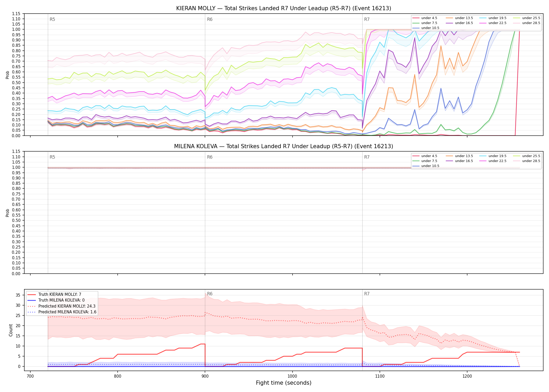Image resolution: width=549 pixels, height=392 pixels.
Task: Click the 'Prob' label of Milena Koleva chart
Action: (8, 213)
